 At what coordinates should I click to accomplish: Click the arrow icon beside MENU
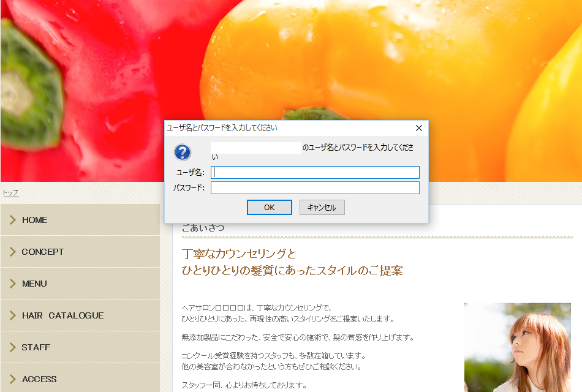click(12, 284)
